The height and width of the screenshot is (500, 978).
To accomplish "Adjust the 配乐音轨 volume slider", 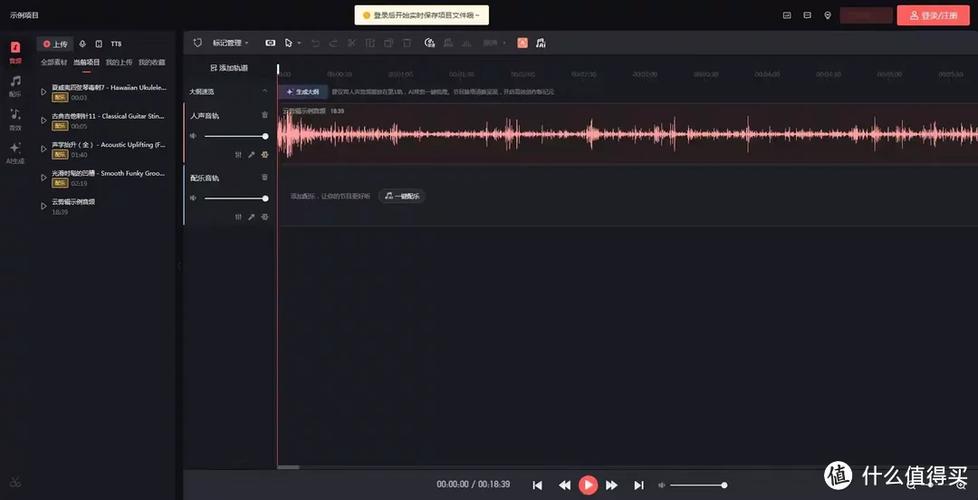I will tap(236, 198).
